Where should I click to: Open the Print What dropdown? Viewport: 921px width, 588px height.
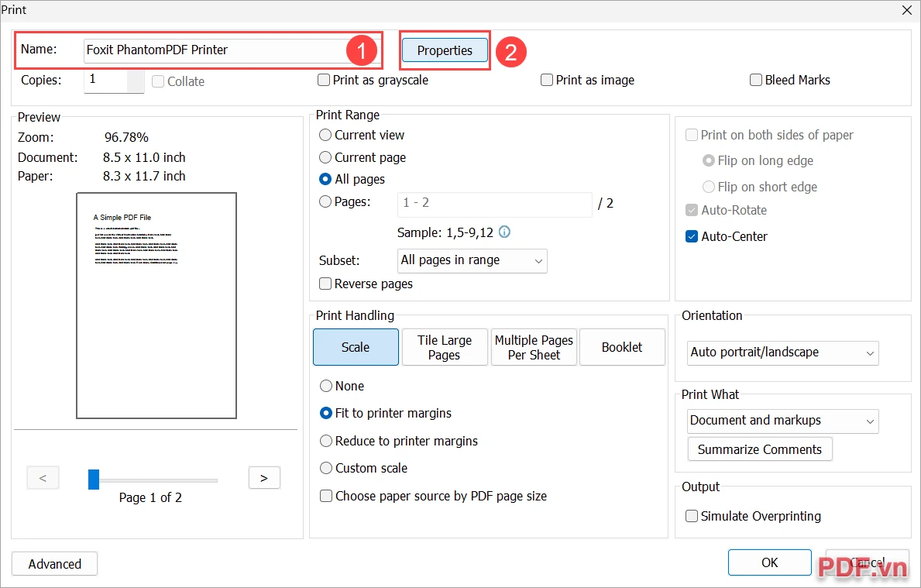click(783, 421)
